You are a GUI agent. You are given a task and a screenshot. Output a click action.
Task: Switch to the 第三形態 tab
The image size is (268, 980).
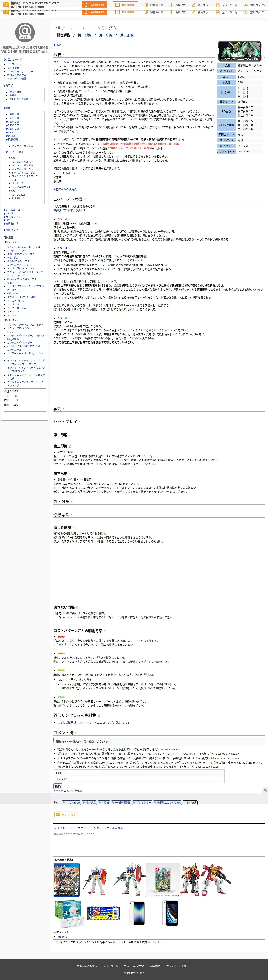(127, 35)
